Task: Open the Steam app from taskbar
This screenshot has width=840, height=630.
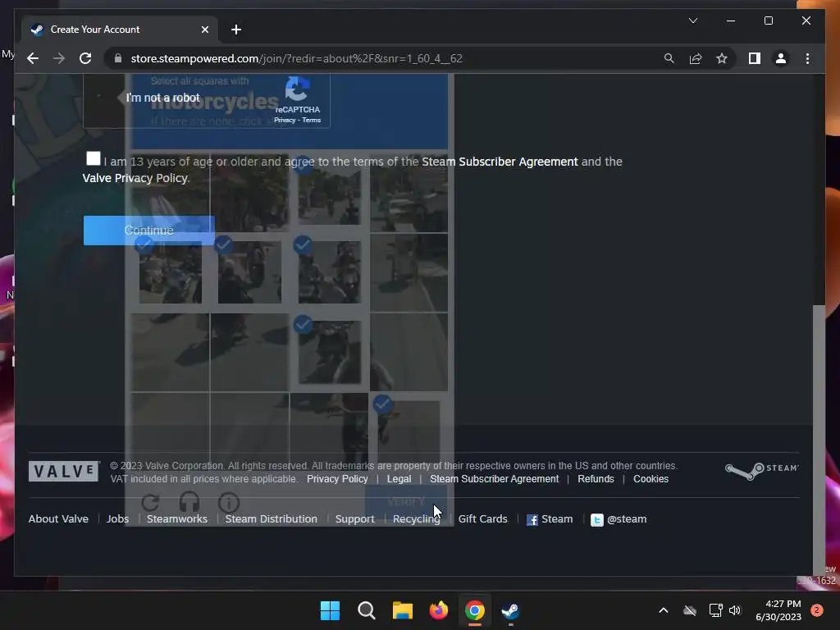Action: 510,610
